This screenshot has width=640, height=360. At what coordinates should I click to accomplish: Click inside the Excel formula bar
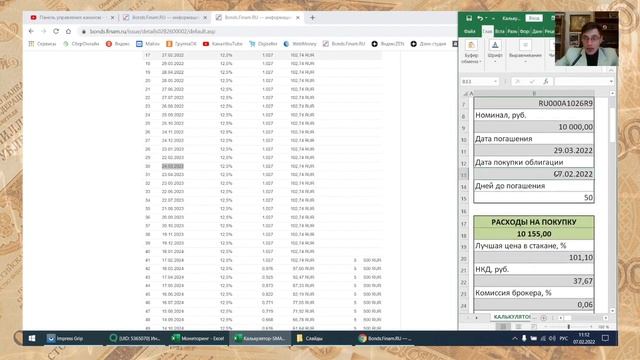click(x=581, y=82)
